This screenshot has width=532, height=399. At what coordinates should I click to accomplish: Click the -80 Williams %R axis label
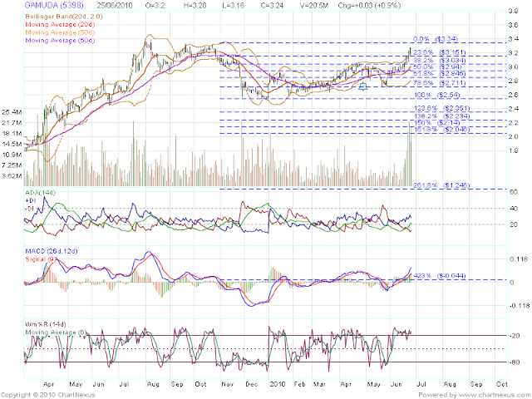point(514,362)
